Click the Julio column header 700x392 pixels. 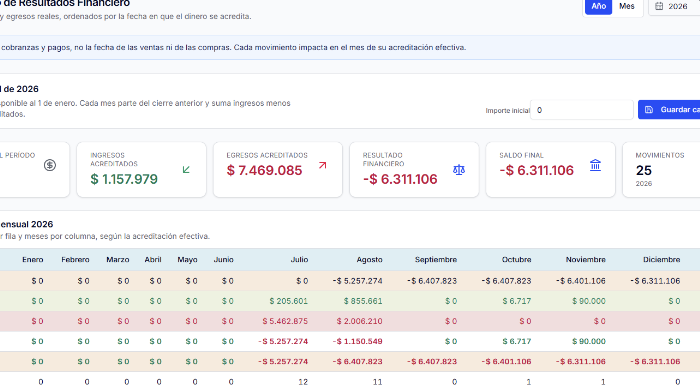click(299, 259)
